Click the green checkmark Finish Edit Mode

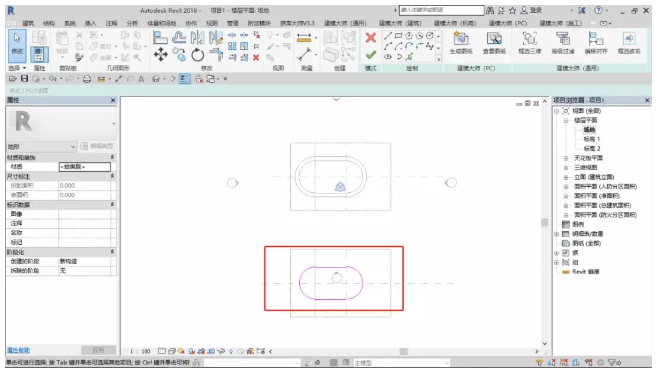[x=371, y=55]
